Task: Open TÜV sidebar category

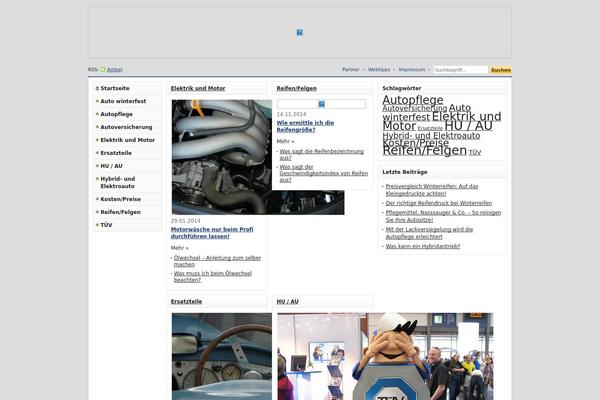Action: point(106,225)
